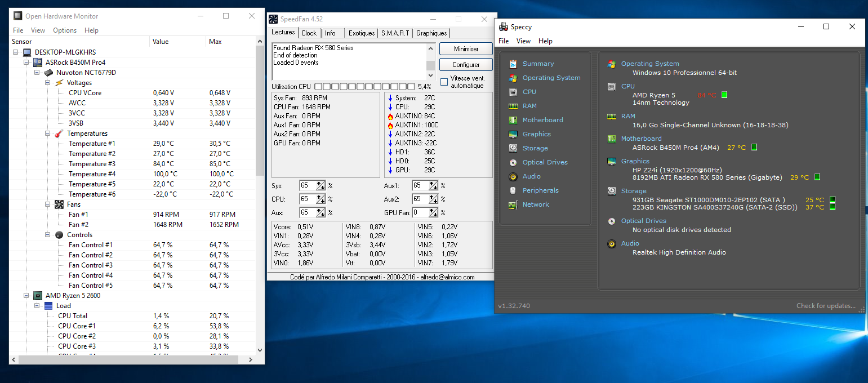Collapse the Temperatures tree node

pos(48,133)
